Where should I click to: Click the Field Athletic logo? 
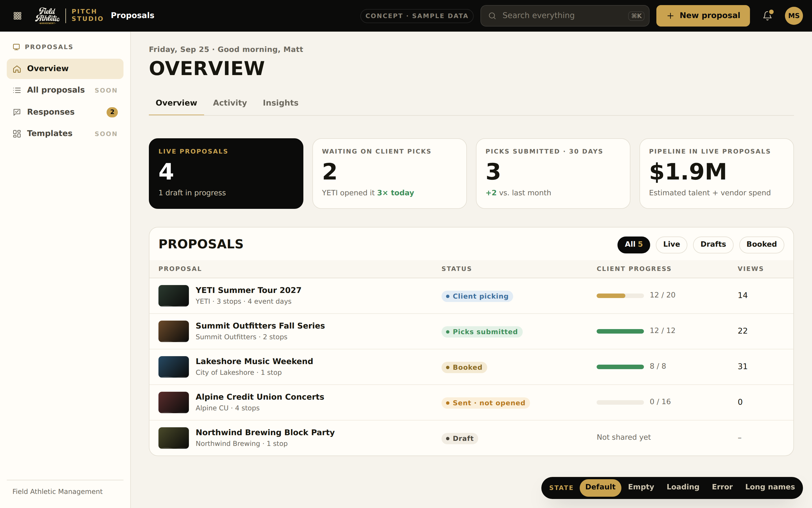pyautogui.click(x=47, y=16)
